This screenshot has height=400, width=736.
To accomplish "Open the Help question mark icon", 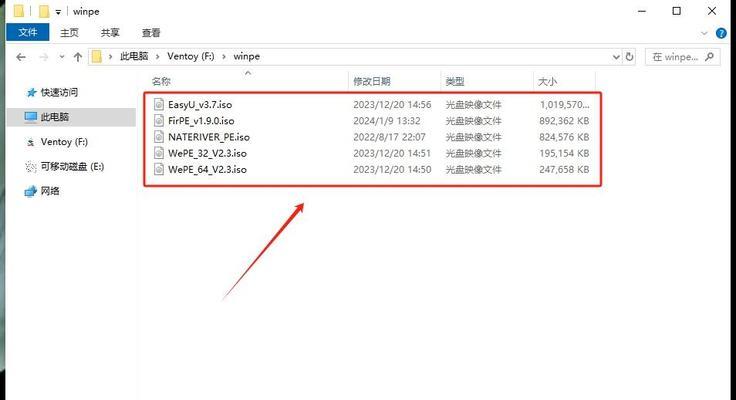I will pos(721,33).
